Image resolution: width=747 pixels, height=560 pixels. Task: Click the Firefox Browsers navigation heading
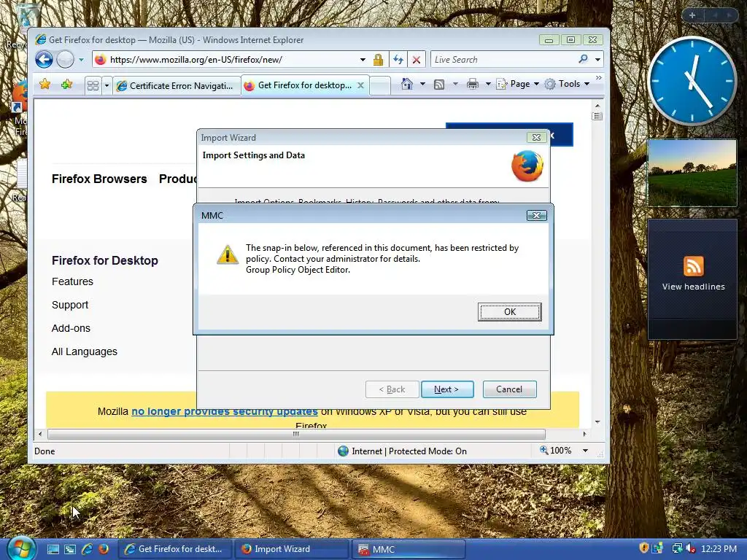tap(99, 179)
